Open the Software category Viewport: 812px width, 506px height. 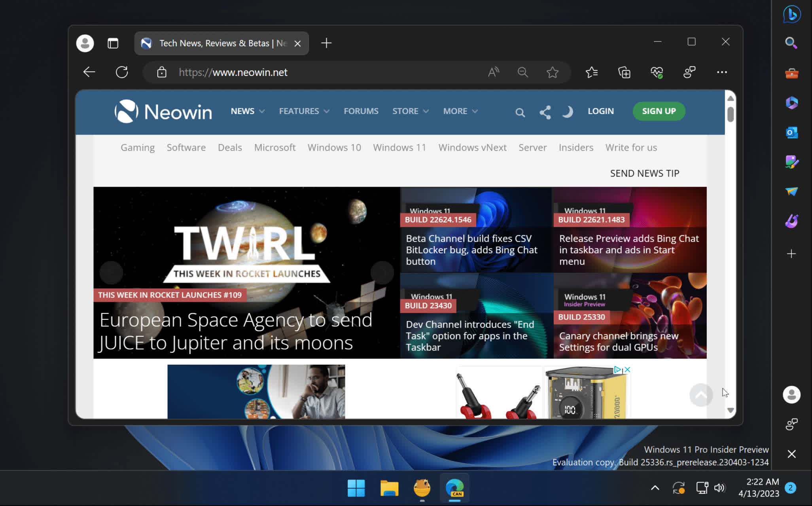click(x=186, y=148)
